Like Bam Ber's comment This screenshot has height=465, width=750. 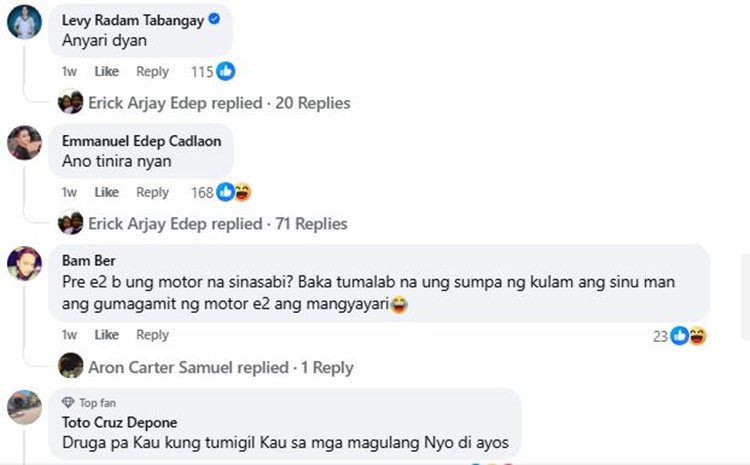[x=106, y=335]
